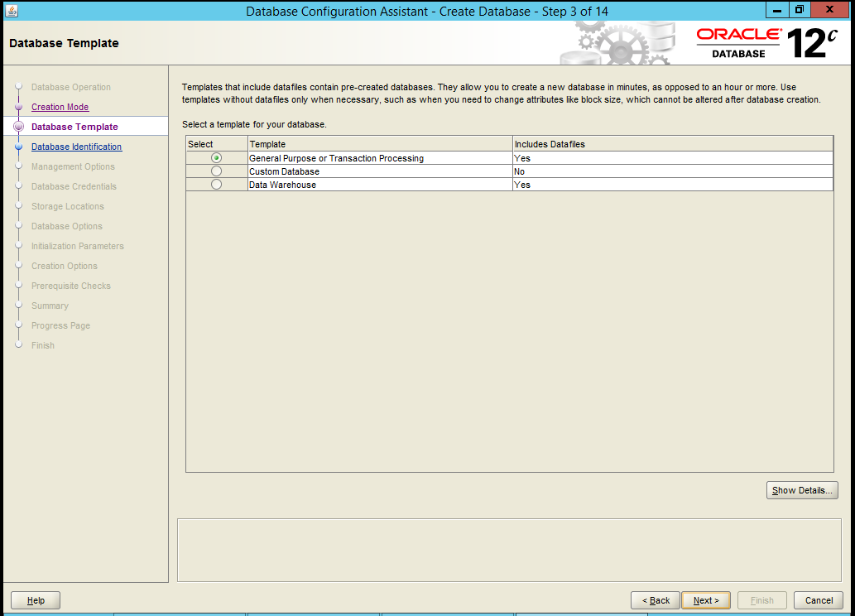This screenshot has width=855, height=616.
Task: Click the 'Yes' datafiles cell for Data Warehouse
Action: (x=673, y=185)
